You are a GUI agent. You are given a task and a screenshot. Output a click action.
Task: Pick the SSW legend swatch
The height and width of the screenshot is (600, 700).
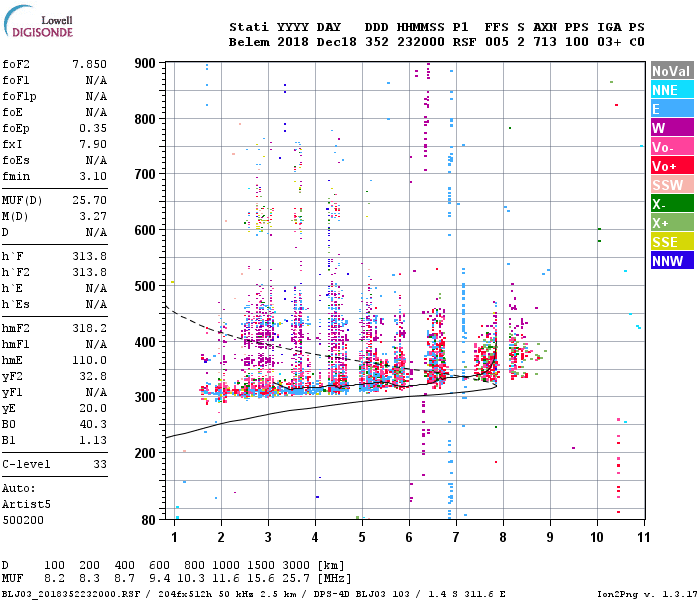pos(672,185)
